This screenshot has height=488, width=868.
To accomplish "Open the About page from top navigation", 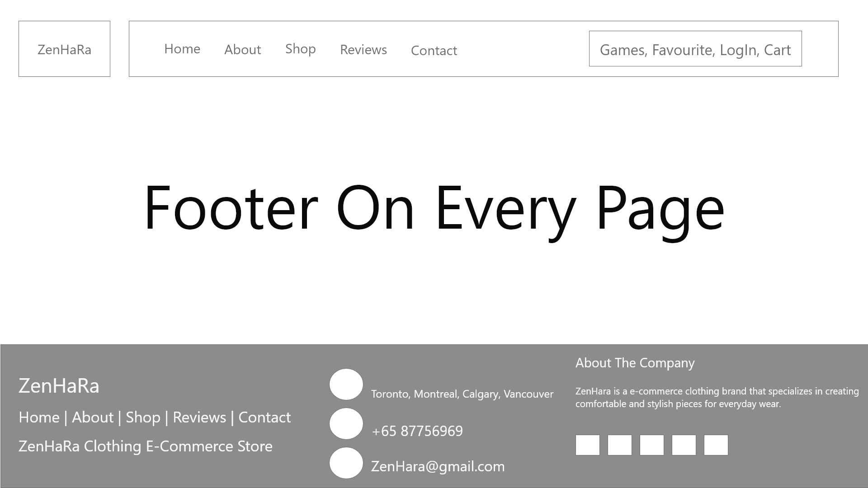I will point(243,50).
